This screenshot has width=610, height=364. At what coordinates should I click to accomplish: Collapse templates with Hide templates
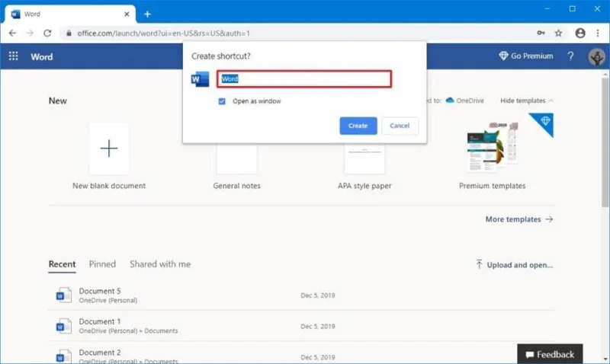pos(527,101)
